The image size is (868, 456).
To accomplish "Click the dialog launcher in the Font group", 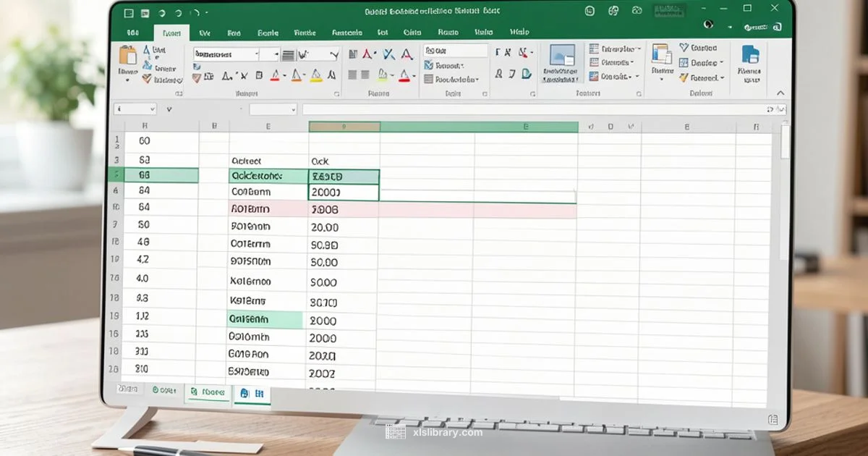I will tap(337, 92).
